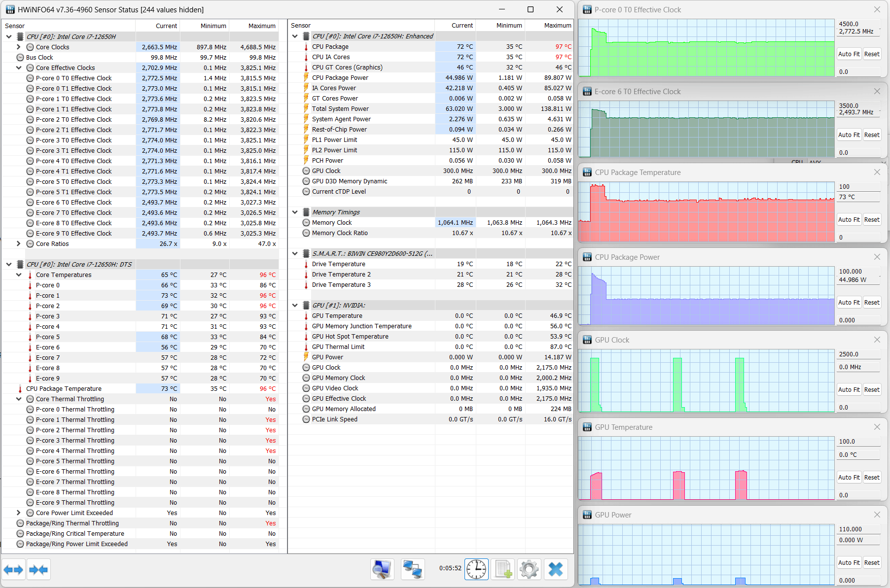Collapse the S.M.A.R.T. BIWIN drive group
Screen dimensions: 890x588
point(295,254)
